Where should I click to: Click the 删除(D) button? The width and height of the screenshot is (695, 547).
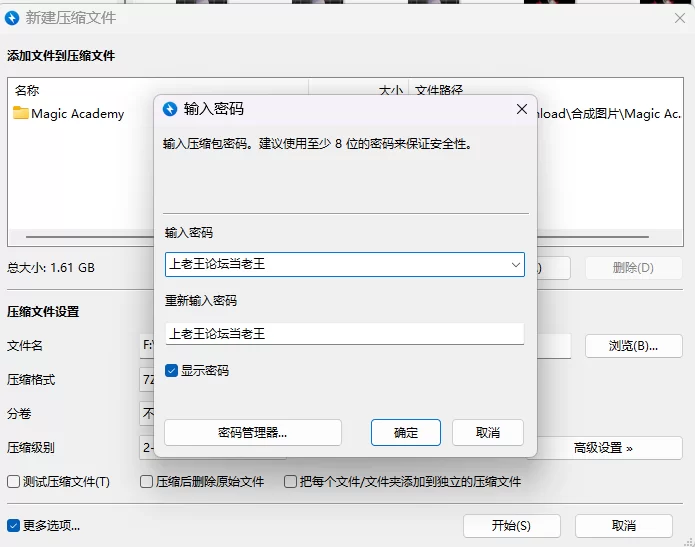[633, 268]
